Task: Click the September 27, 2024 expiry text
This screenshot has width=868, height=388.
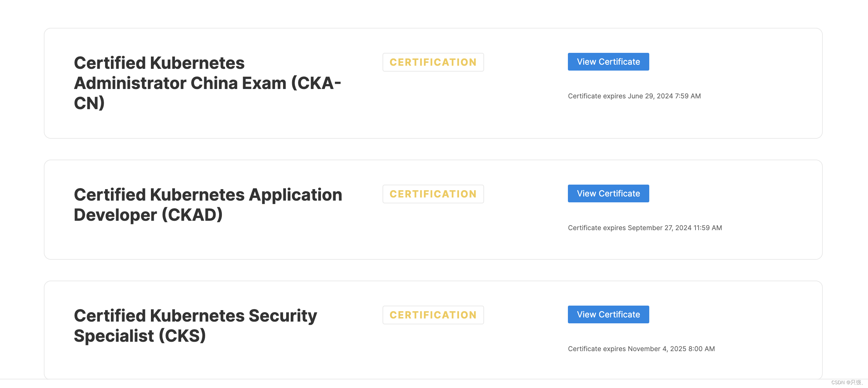Action: click(x=645, y=228)
